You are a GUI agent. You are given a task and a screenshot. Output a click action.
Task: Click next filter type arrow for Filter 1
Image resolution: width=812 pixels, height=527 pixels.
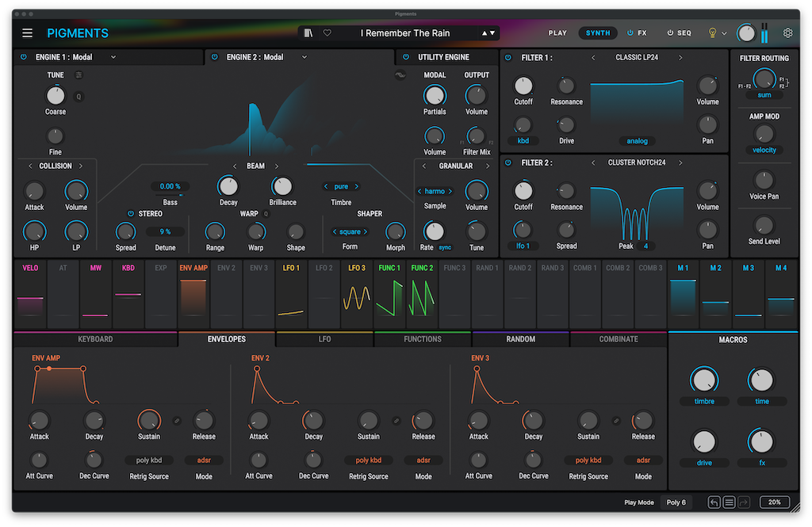pos(680,58)
